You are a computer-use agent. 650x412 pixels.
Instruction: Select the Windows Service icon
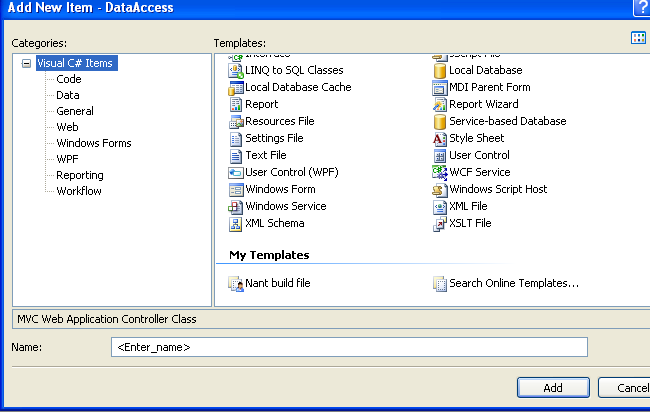[235, 206]
